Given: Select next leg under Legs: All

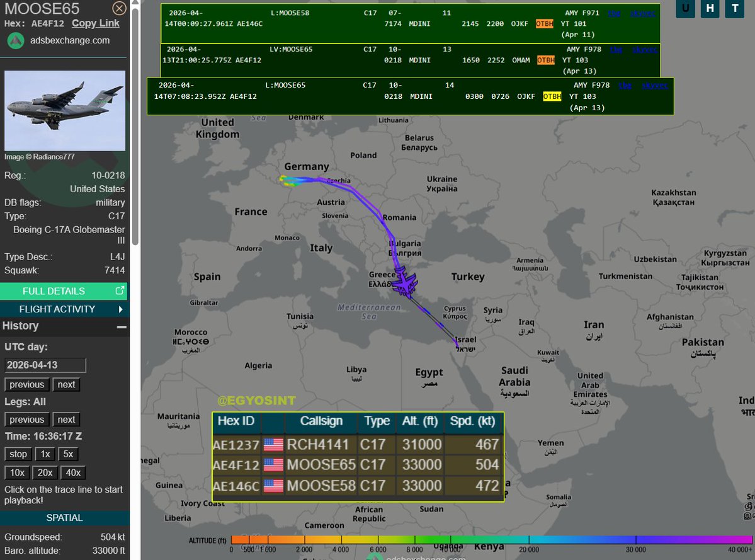Looking at the screenshot, I should 67,420.
